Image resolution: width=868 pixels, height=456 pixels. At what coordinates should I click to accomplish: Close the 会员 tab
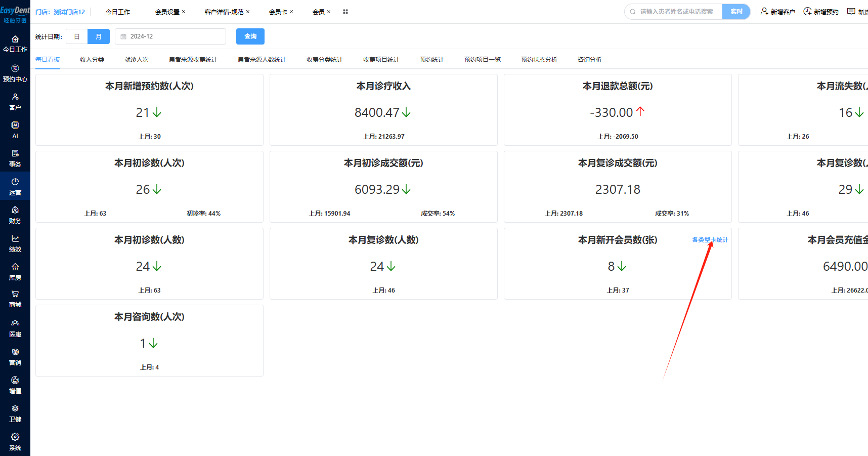tap(329, 12)
